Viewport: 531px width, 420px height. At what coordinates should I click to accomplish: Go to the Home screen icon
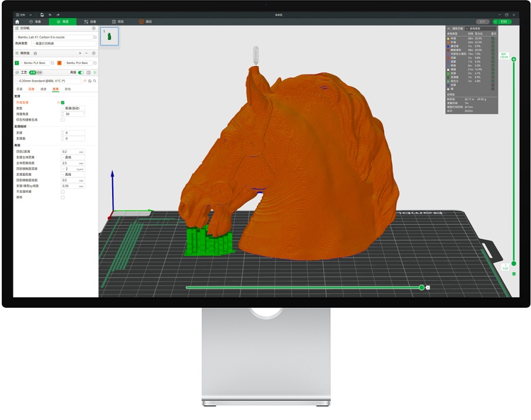point(17,22)
